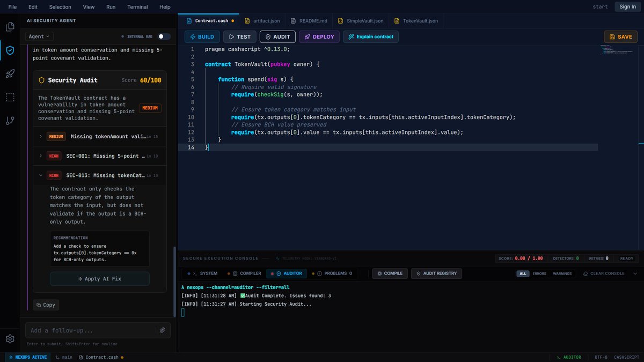
Task: Click line number 10 in the editor gutter
Action: point(192,117)
